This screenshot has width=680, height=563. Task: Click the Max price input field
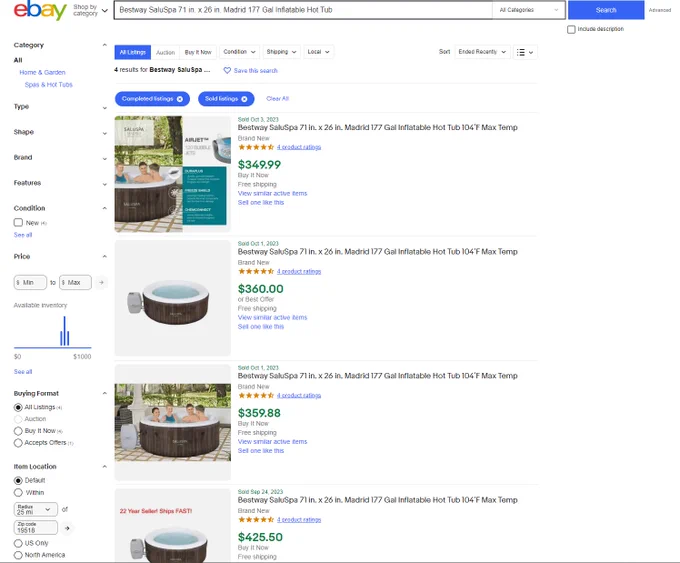(75, 282)
